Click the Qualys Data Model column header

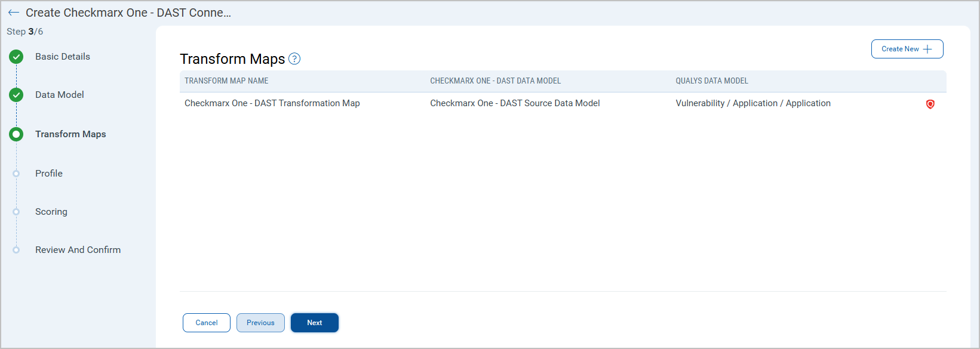tap(712, 81)
